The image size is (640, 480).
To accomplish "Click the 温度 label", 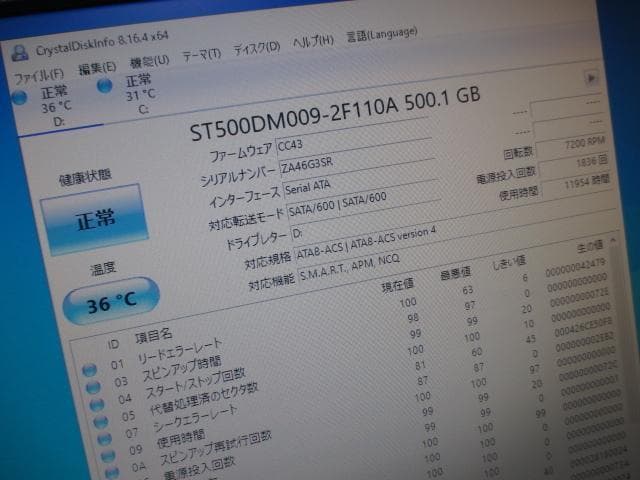I will tap(103, 269).
